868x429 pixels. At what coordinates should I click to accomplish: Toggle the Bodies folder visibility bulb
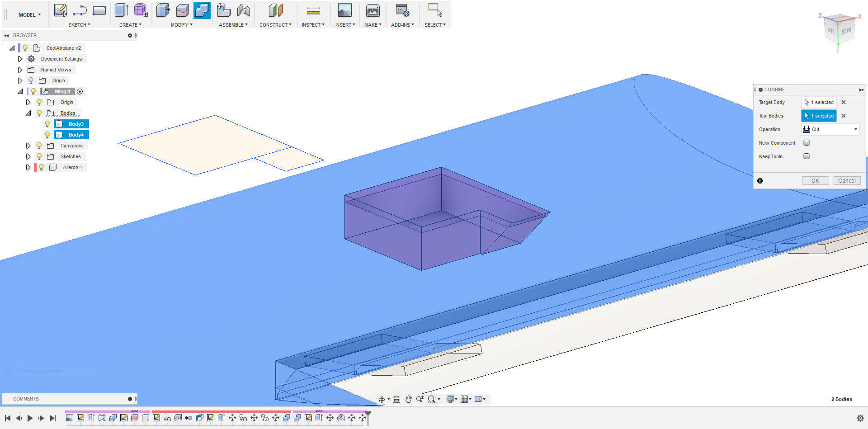(x=39, y=113)
